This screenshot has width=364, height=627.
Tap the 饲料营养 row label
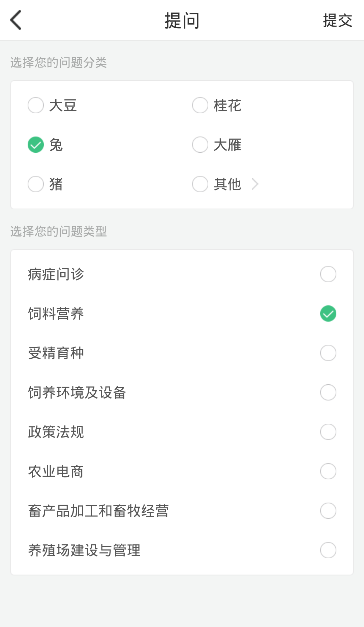point(56,313)
